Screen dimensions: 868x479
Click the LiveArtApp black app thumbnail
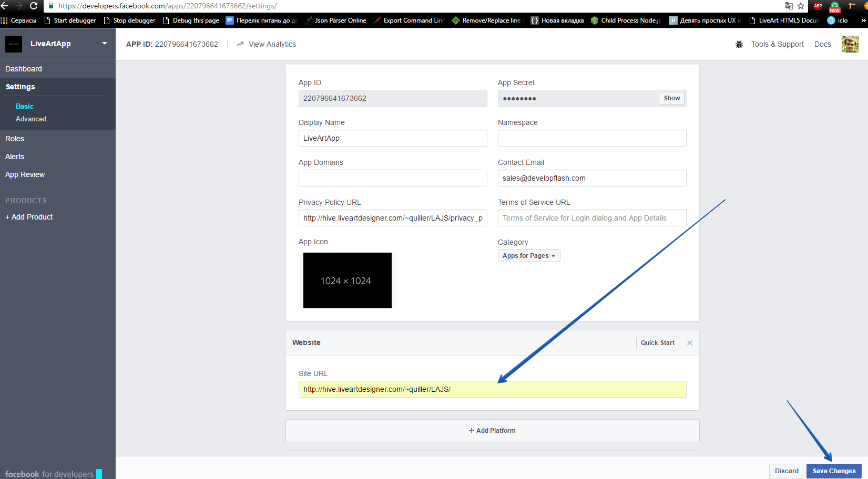[14, 44]
